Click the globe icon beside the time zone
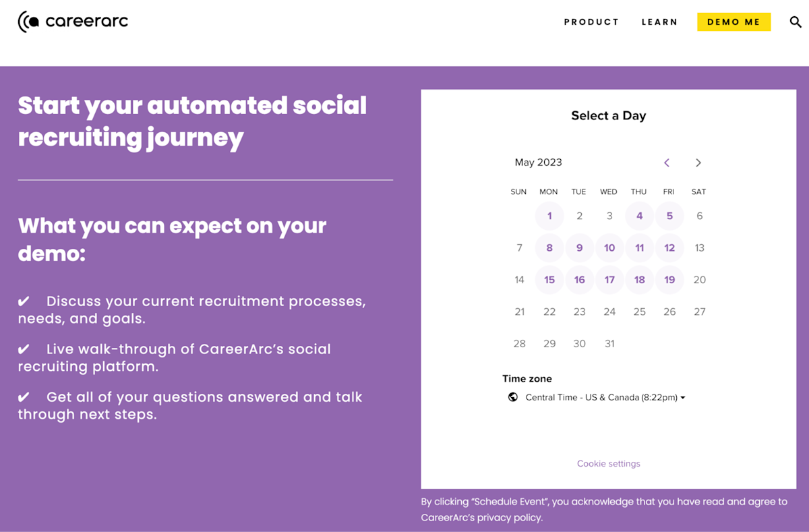The image size is (809, 532). (514, 397)
